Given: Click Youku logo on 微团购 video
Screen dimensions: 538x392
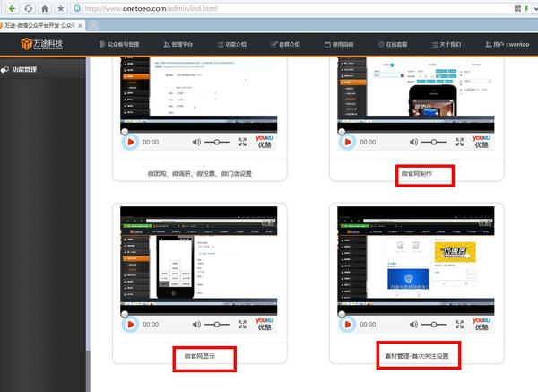Looking at the screenshot, I should (x=265, y=142).
